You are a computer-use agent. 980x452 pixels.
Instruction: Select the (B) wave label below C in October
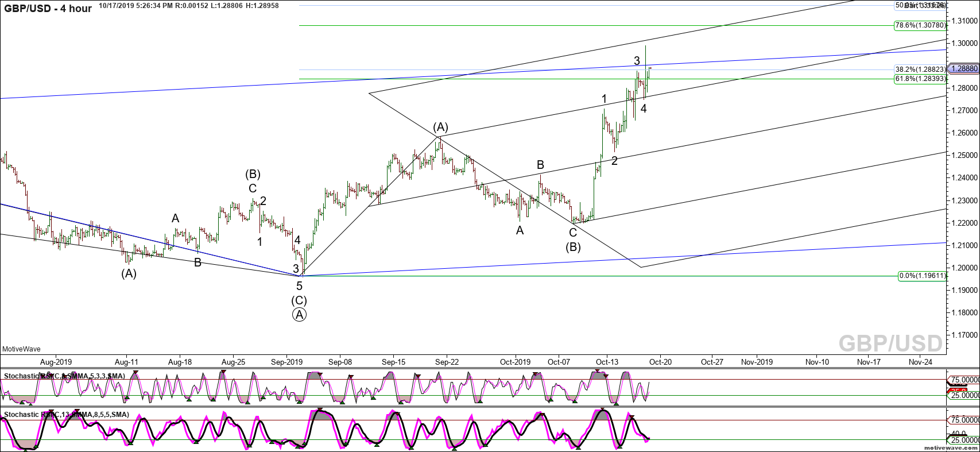pyautogui.click(x=573, y=248)
